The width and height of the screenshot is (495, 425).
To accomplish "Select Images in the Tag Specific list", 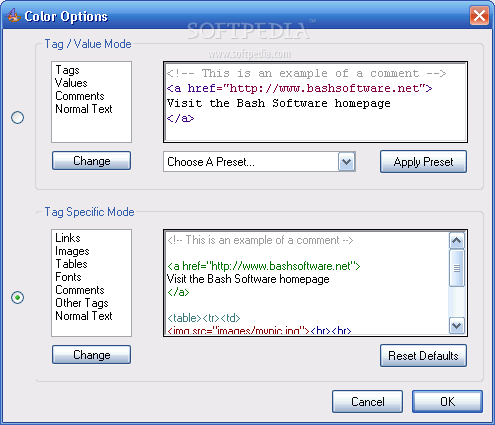I will click(x=72, y=251).
